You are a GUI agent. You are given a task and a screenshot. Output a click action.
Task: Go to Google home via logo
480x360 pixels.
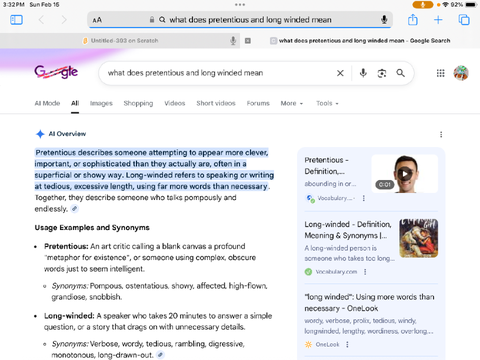click(56, 72)
